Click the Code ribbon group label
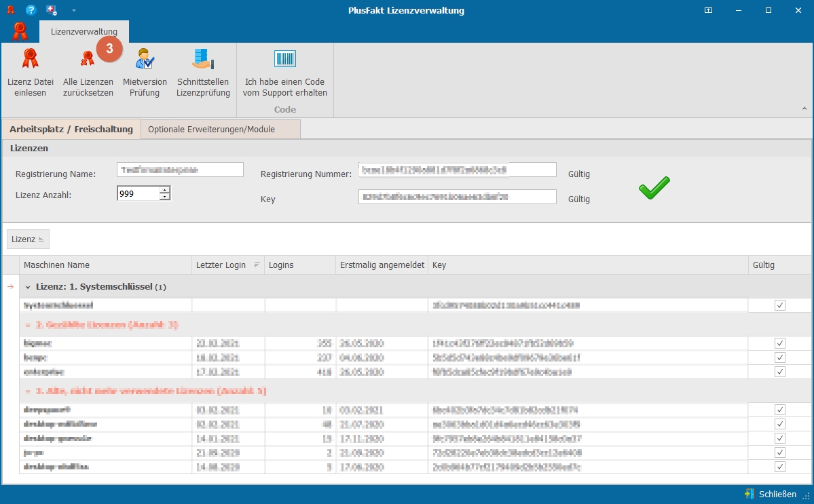The height and width of the screenshot is (504, 814). [x=285, y=109]
